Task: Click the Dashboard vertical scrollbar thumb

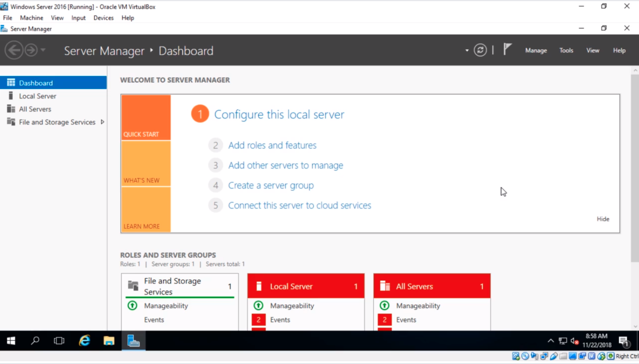Action: click(635, 168)
